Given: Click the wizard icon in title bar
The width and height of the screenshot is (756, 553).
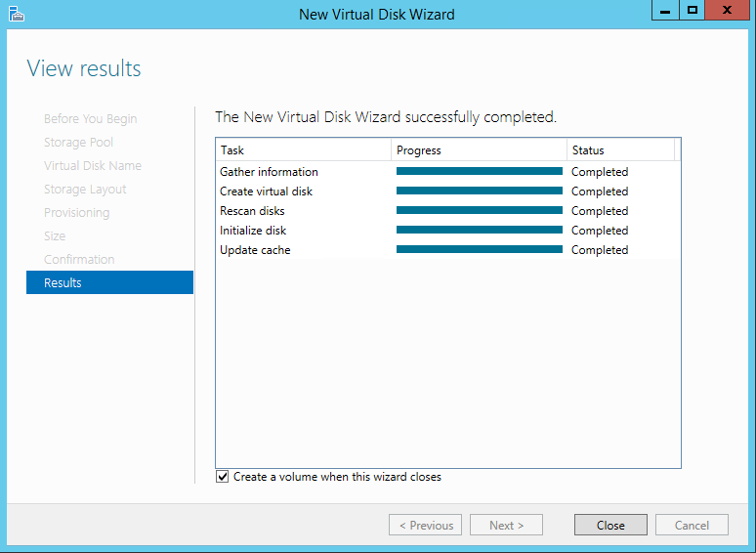Looking at the screenshot, I should point(16,14).
